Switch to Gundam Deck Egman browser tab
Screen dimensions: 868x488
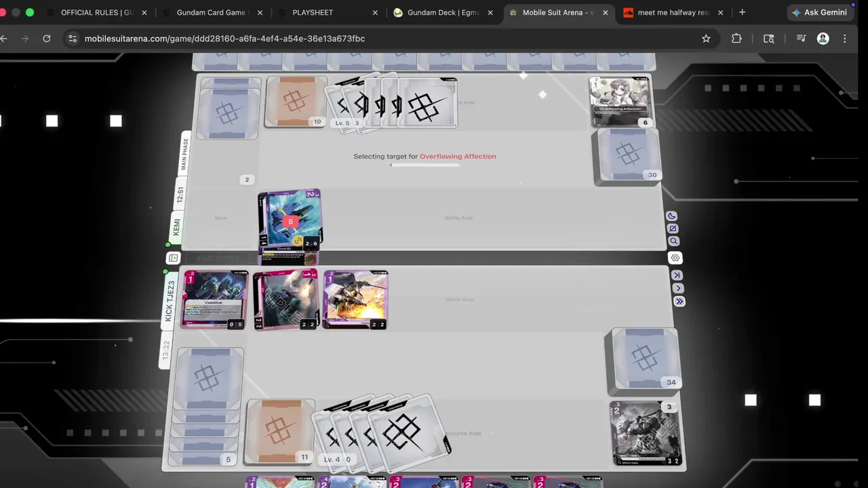[443, 12]
